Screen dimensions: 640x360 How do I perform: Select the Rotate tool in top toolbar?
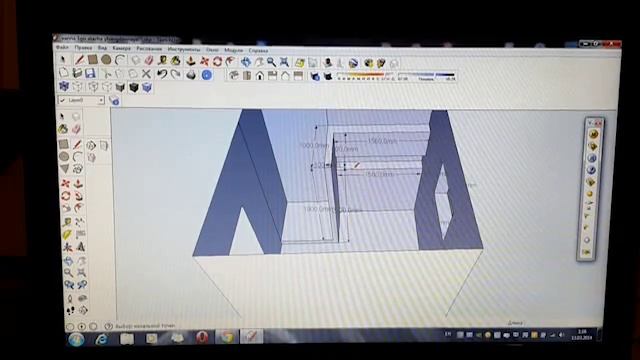coord(217,61)
